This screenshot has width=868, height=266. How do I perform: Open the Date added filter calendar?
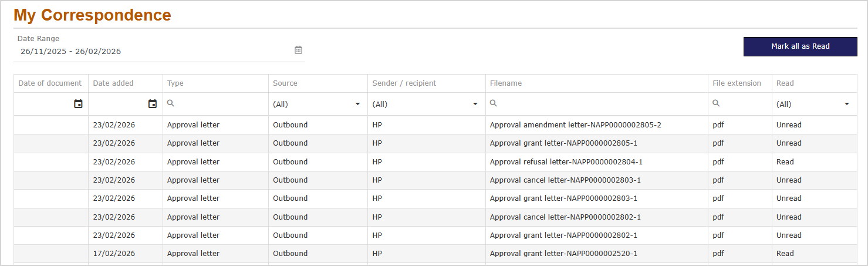tap(153, 104)
